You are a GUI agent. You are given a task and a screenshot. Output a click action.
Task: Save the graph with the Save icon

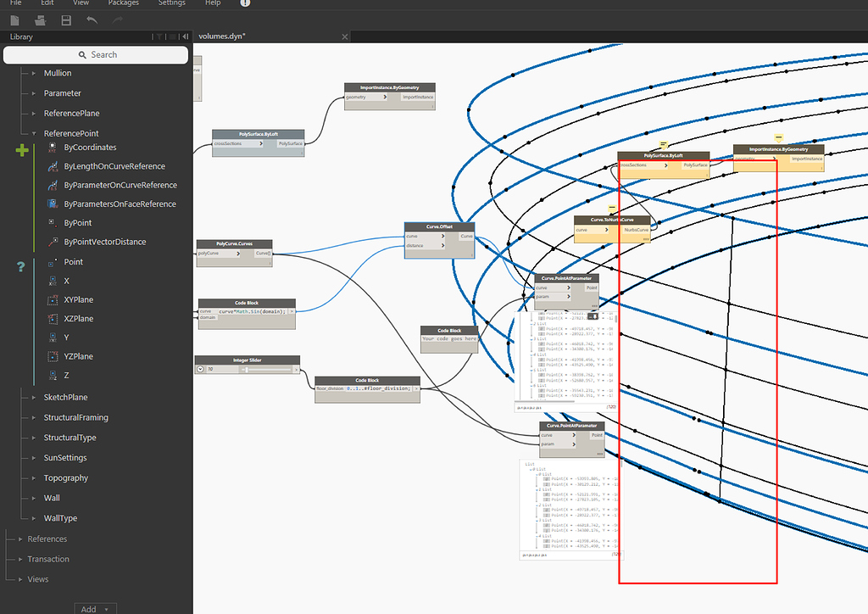tap(64, 20)
